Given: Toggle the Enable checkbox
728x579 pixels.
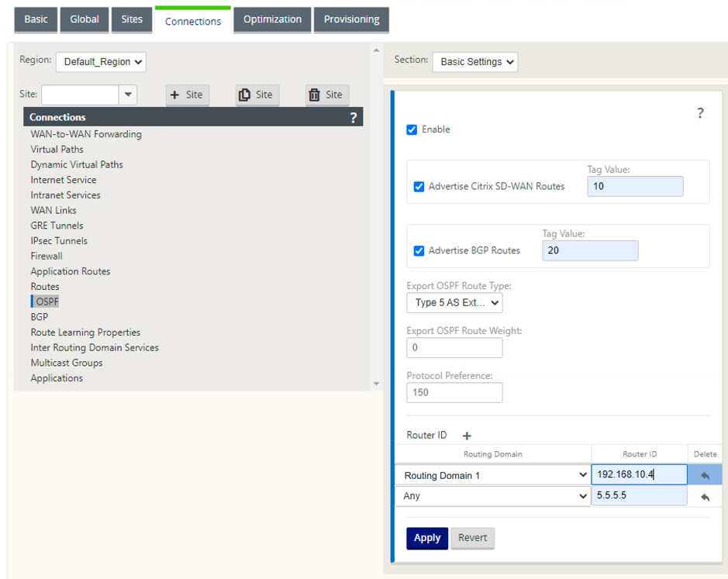Looking at the screenshot, I should (x=412, y=129).
